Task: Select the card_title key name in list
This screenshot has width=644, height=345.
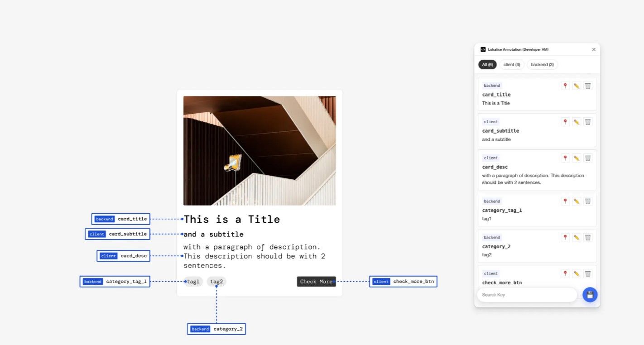Action: click(496, 95)
